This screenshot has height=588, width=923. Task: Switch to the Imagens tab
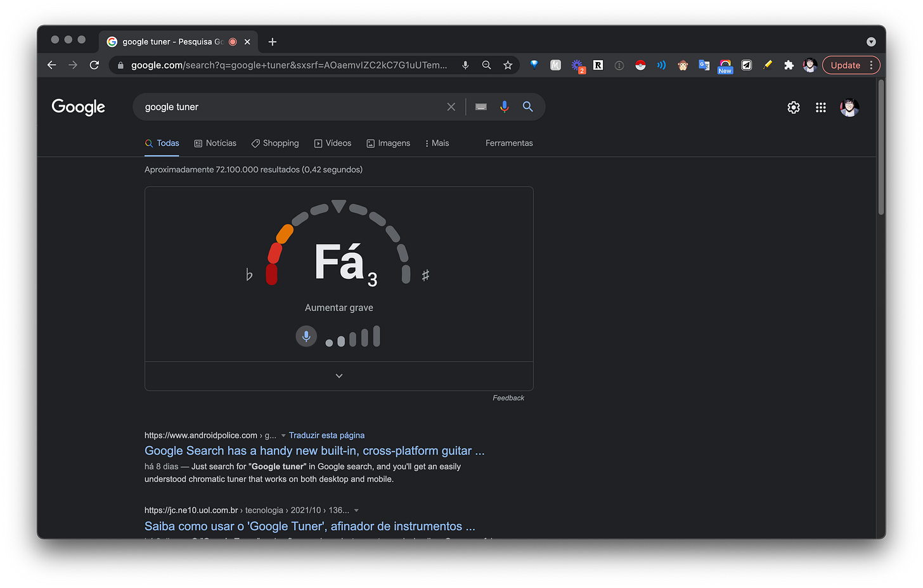tap(389, 143)
